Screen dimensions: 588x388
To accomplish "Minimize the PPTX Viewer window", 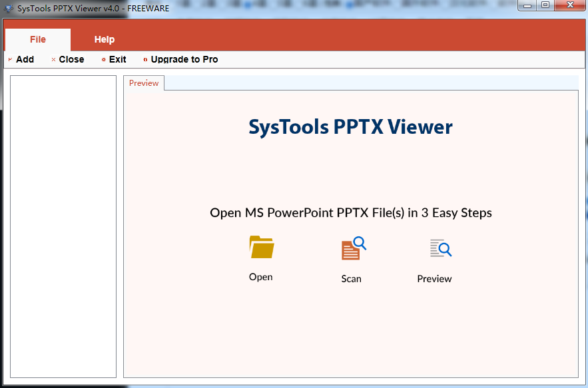I will point(527,5).
